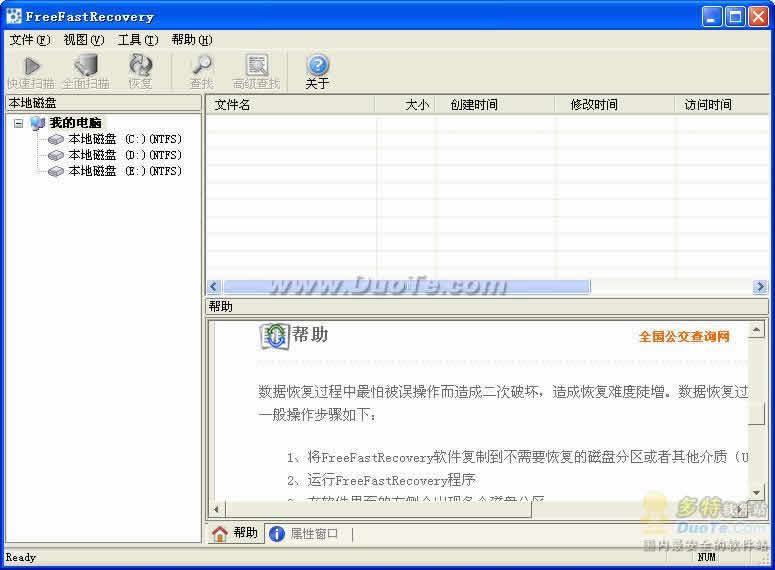Click the Help (帮助) pane title bar

(487, 307)
